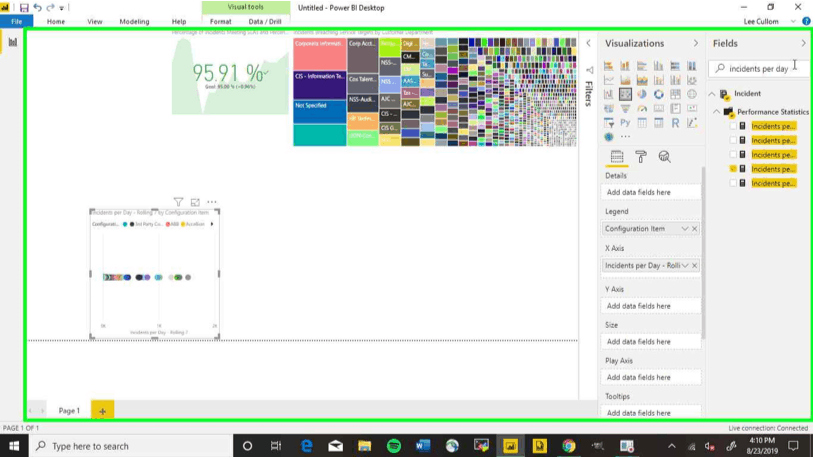Screen dimensions: 815x459
Task: Select the Page 1 tab
Action: click(69, 411)
